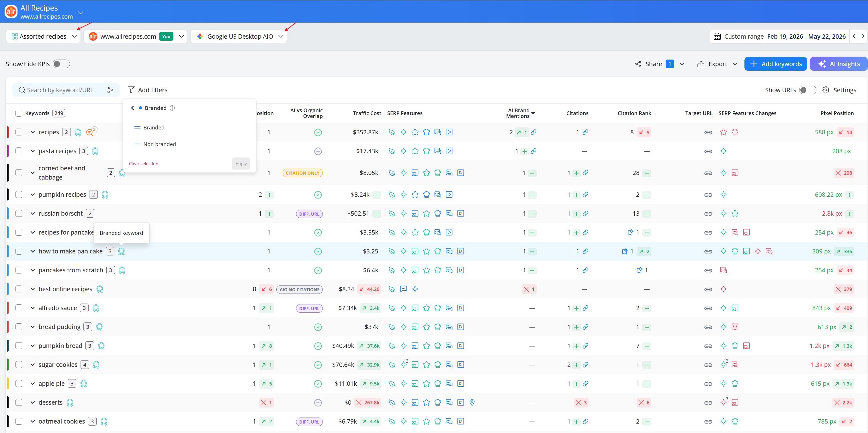Sort by Traffic Cost column header
868x433 pixels.
click(367, 113)
